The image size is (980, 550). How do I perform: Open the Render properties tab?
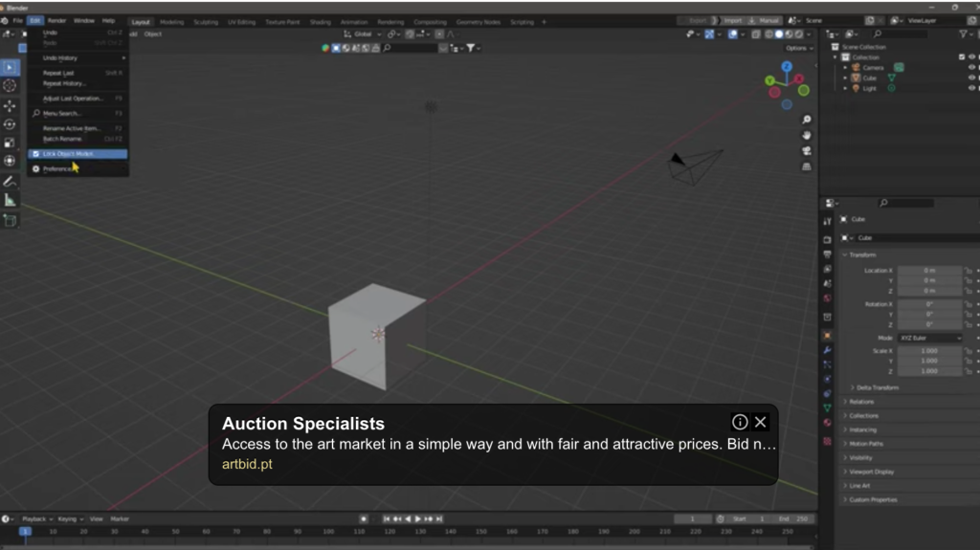pyautogui.click(x=828, y=239)
